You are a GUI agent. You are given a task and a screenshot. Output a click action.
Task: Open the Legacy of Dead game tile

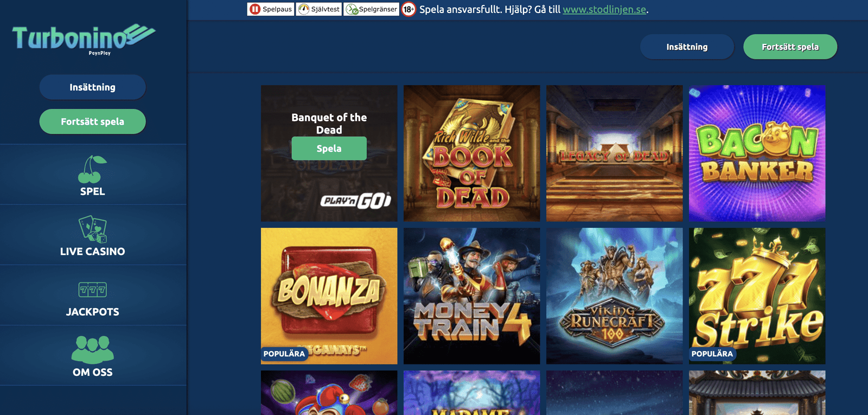pos(615,153)
